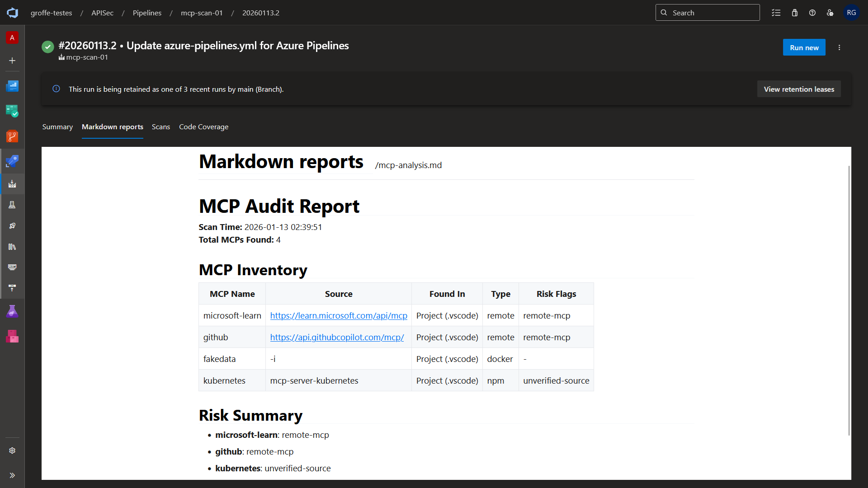868x488 pixels.
Task: Expand the sidebar with double chevron
Action: pyautogui.click(x=12, y=475)
